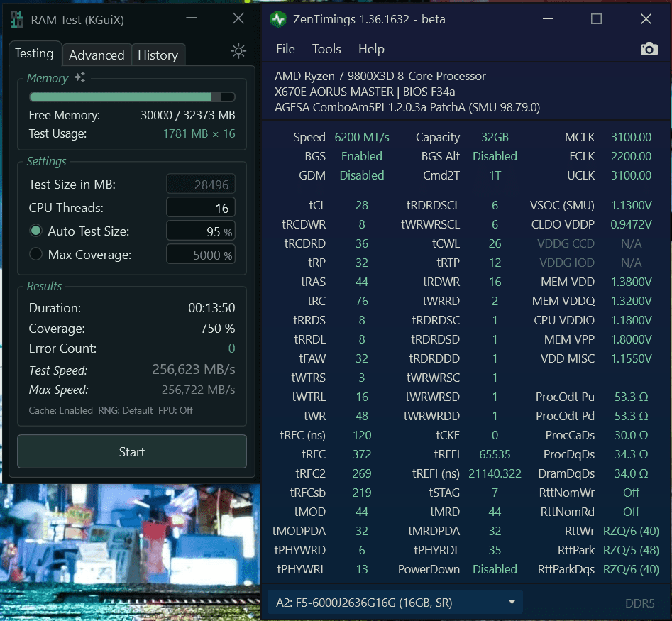Screen dimensions: 672x621
Task: Click the GDM Disabled value
Action: pyautogui.click(x=362, y=175)
